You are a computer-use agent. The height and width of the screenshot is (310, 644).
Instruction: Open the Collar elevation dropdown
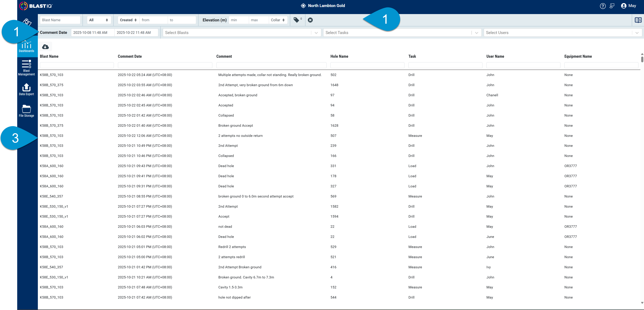coord(278,20)
